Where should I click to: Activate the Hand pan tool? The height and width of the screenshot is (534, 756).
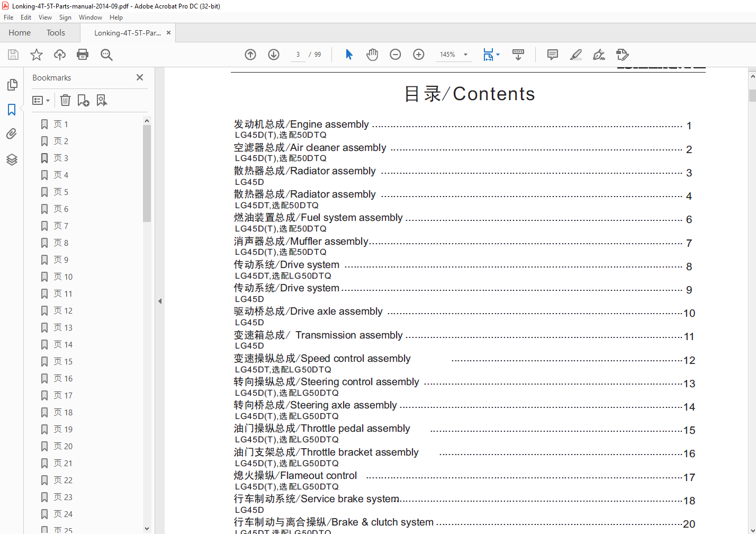372,55
